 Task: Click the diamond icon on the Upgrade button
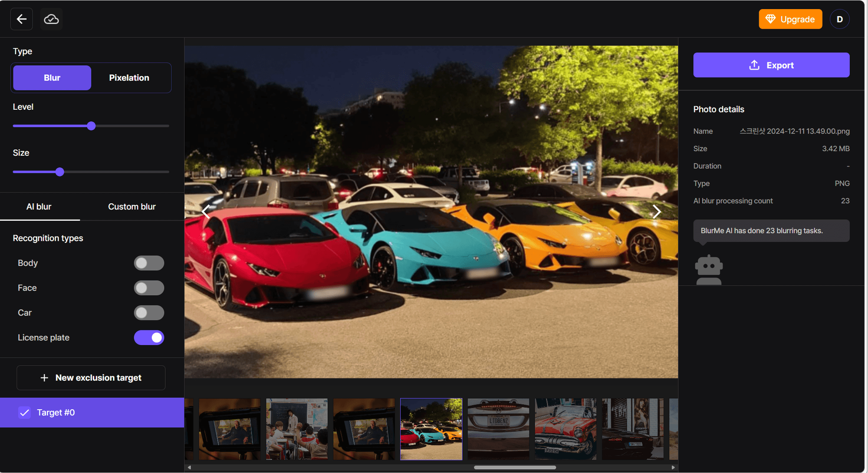771,19
